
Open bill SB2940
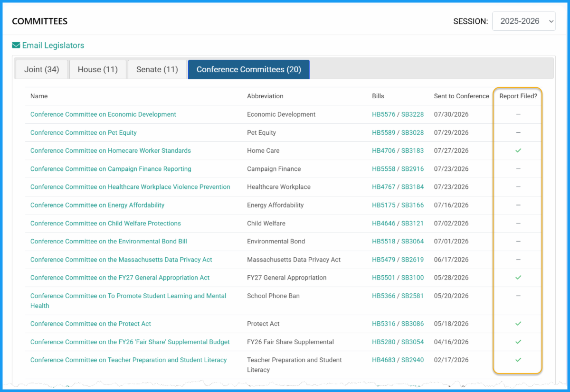point(412,360)
